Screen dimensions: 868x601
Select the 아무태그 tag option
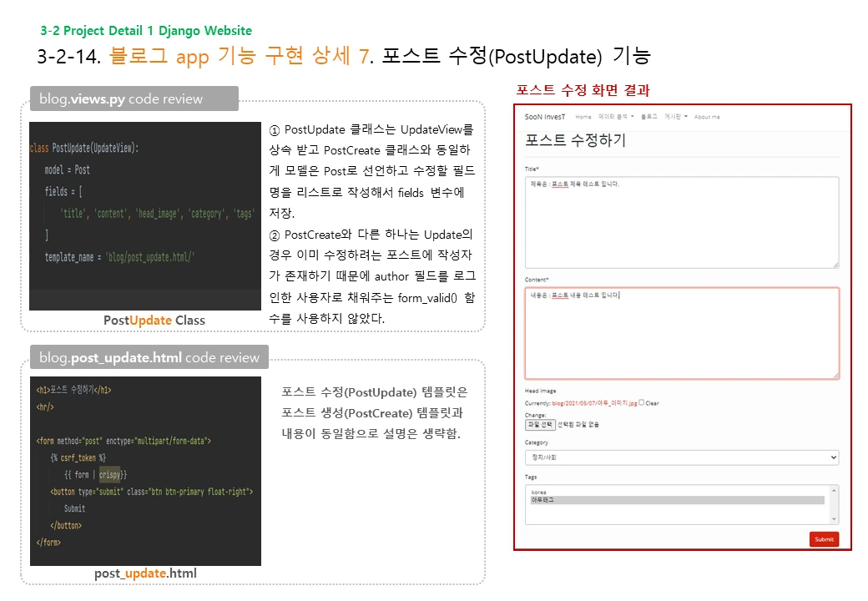point(678,500)
